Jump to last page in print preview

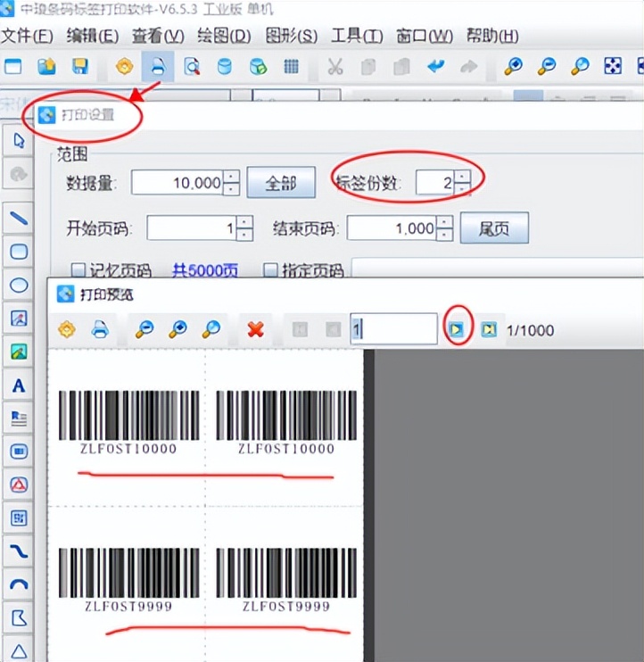click(489, 328)
